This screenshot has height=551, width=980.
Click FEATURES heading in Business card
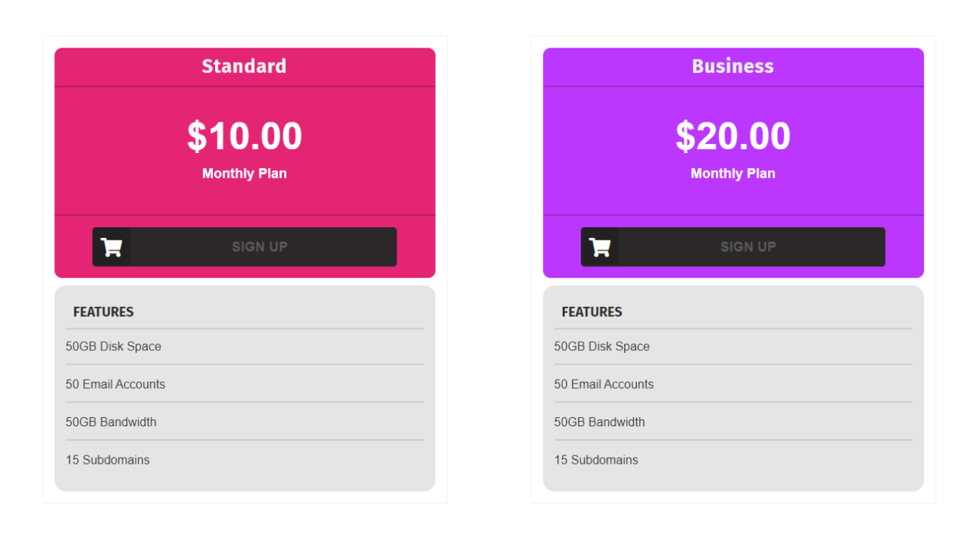click(592, 311)
